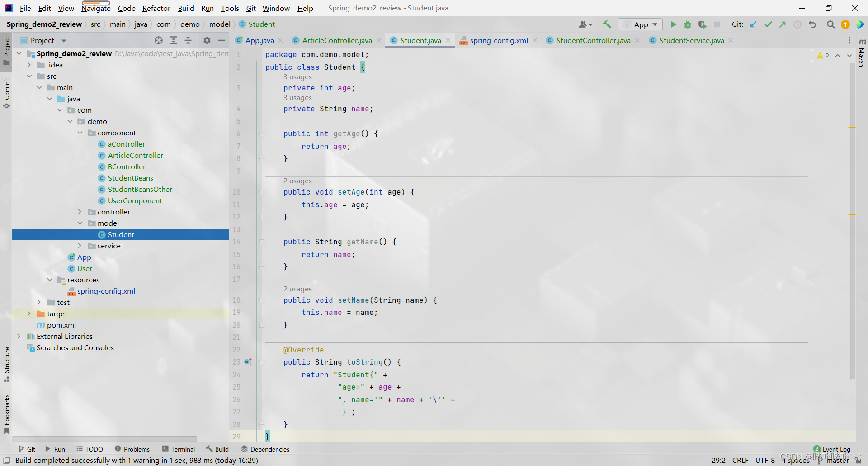This screenshot has width=868, height=466.
Task: Open the TODO tool window
Action: click(90, 449)
